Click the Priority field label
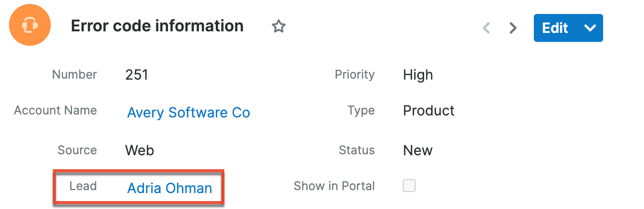 point(354,75)
